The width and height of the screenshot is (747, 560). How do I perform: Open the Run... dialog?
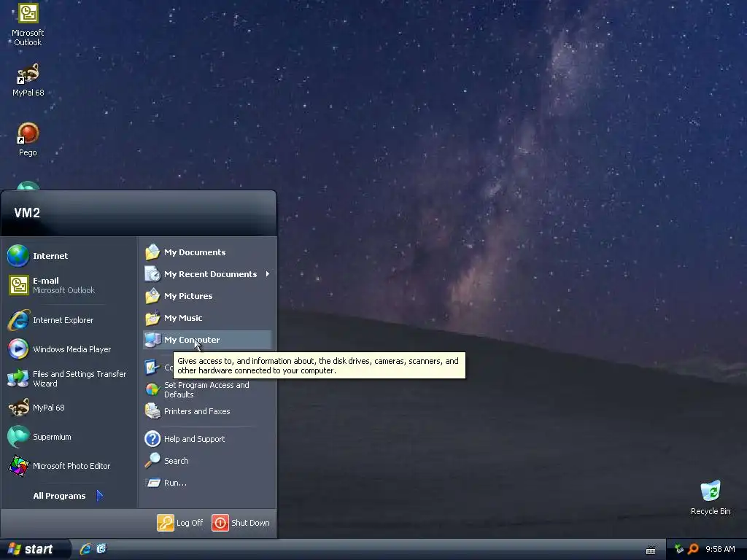207,483
